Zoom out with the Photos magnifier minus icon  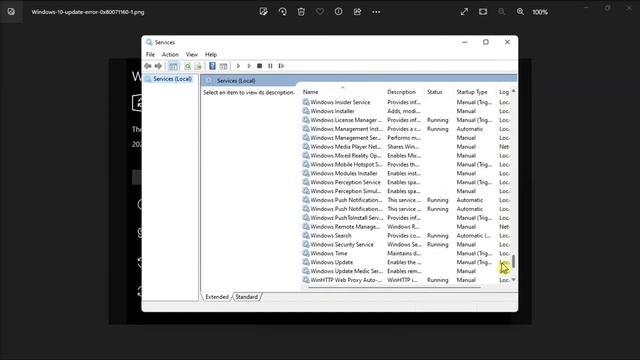coord(502,12)
